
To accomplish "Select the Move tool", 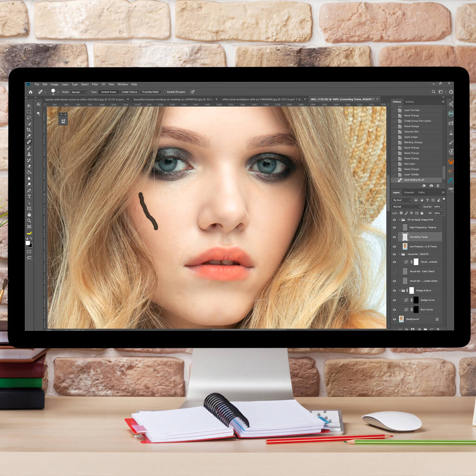I will 29,106.
